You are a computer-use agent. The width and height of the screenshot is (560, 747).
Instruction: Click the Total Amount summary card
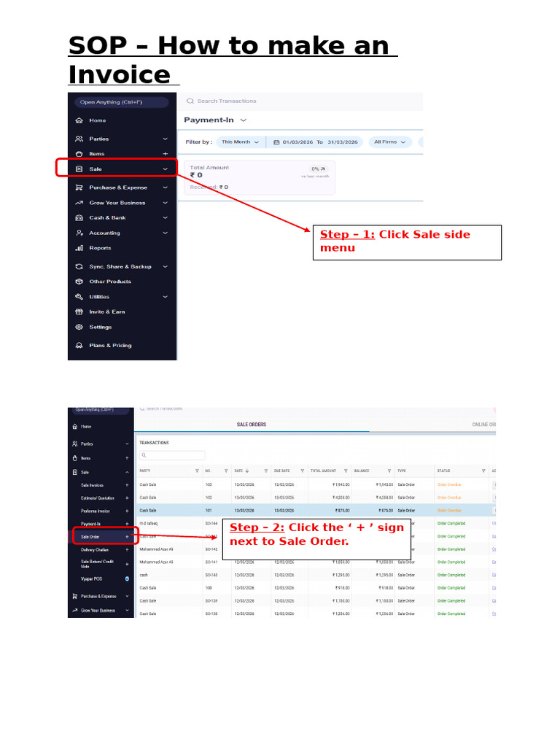click(x=260, y=177)
